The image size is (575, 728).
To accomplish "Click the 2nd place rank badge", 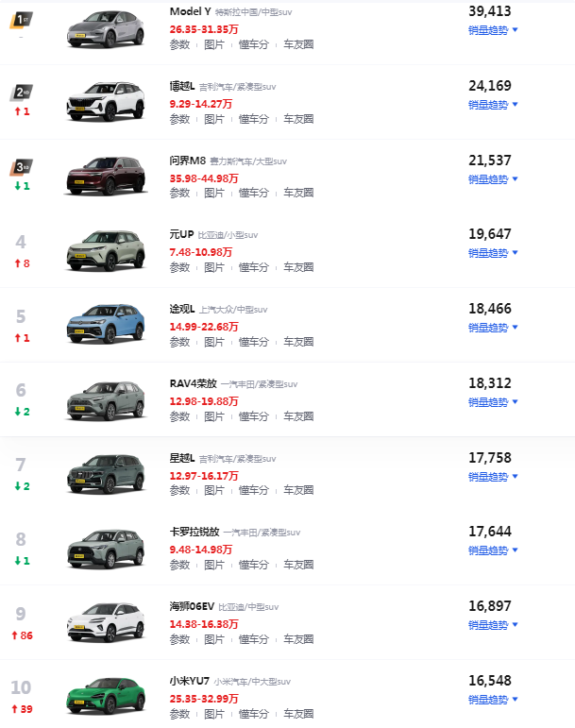I will coord(21,93).
